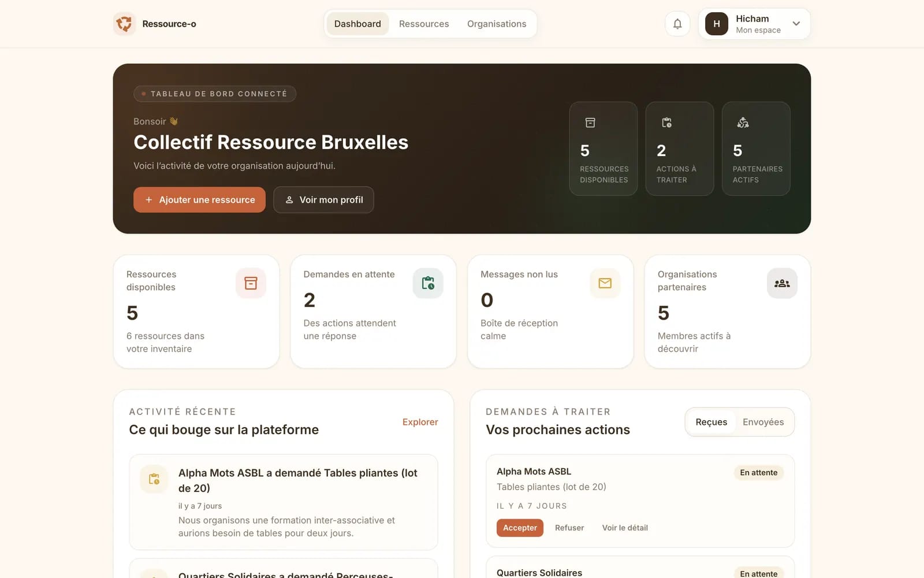The height and width of the screenshot is (578, 924).
Task: Click the recycle icon in Partenaires actifs tile
Action: click(x=743, y=123)
